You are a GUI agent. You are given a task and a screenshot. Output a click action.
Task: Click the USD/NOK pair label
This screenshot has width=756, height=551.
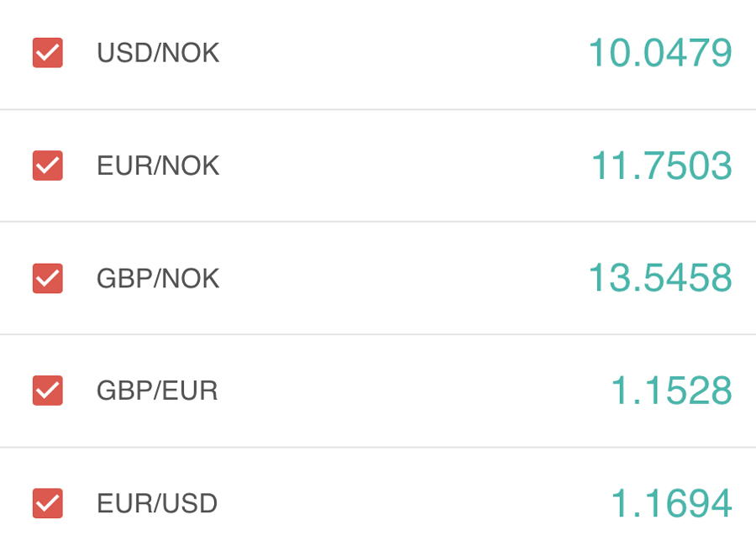click(x=158, y=53)
